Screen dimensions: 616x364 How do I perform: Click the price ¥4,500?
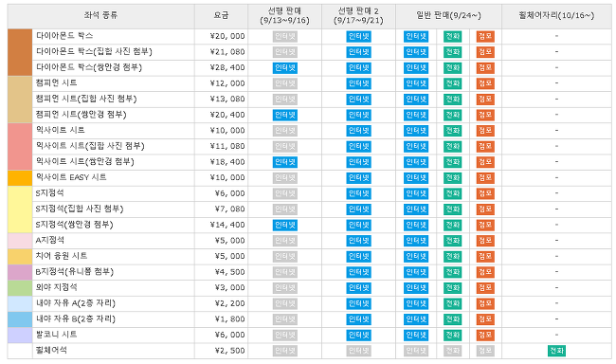point(229,272)
